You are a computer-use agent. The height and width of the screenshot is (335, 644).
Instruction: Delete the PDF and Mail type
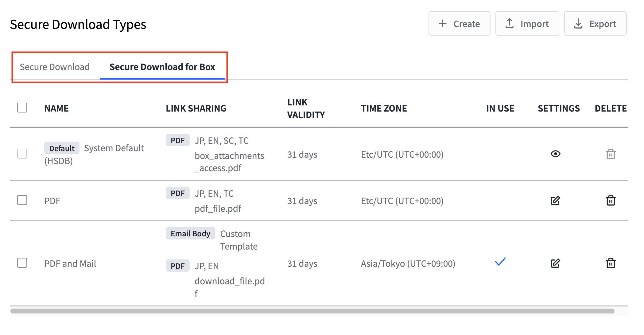pyautogui.click(x=611, y=263)
